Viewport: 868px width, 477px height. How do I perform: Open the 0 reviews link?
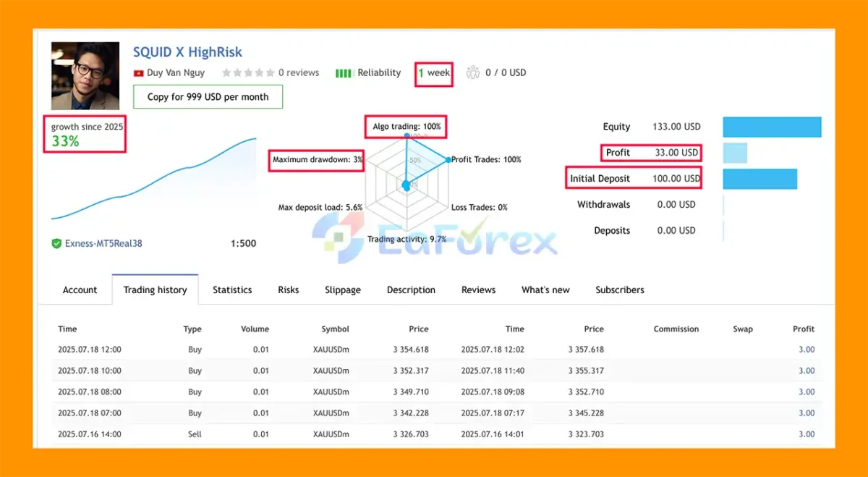coord(299,72)
